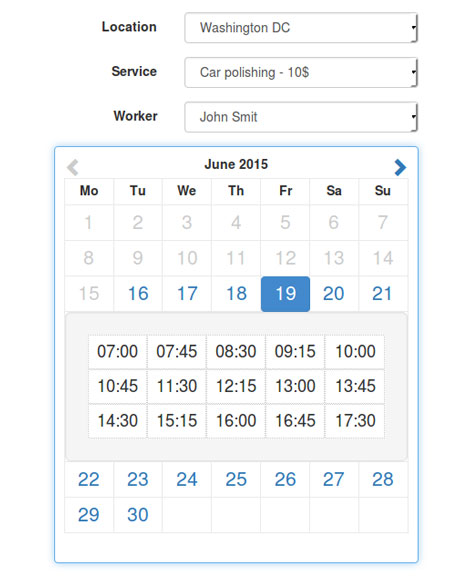Pick the 13:45 time slot
The width and height of the screenshot is (470, 581).
point(355,386)
